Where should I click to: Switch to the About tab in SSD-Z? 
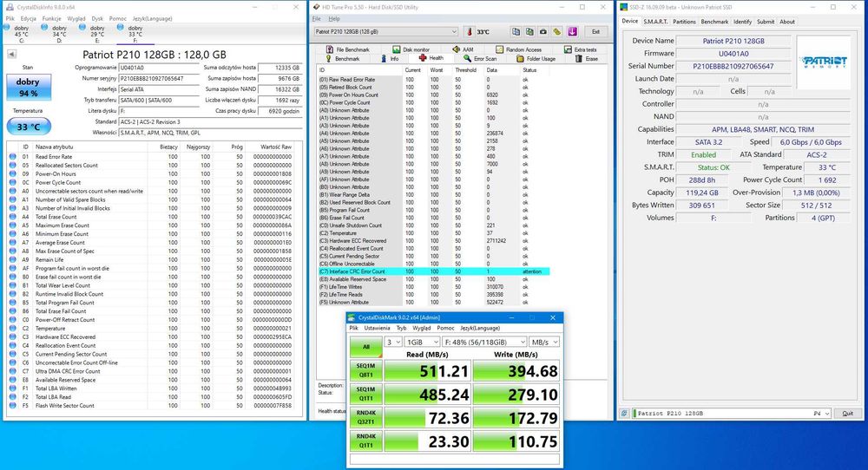click(x=787, y=22)
